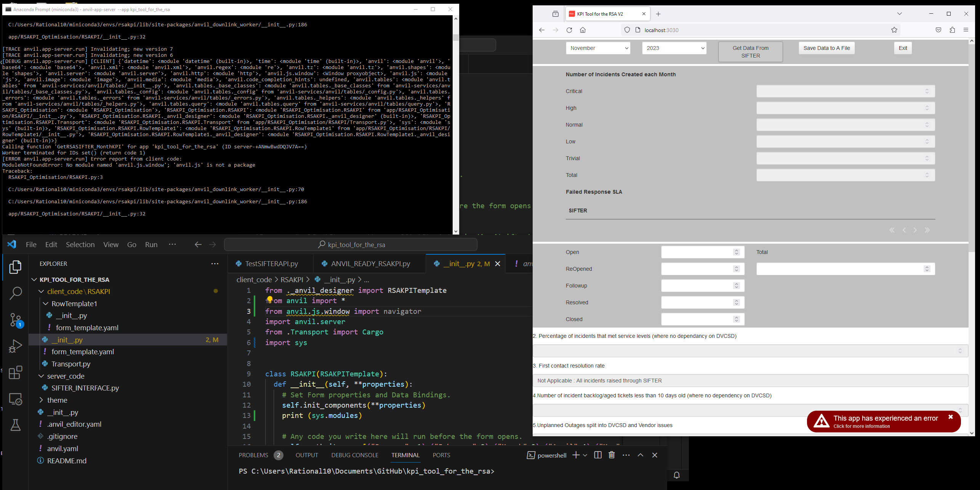The width and height of the screenshot is (980, 490).
Task: Click the Exit button in the web app
Action: (903, 48)
